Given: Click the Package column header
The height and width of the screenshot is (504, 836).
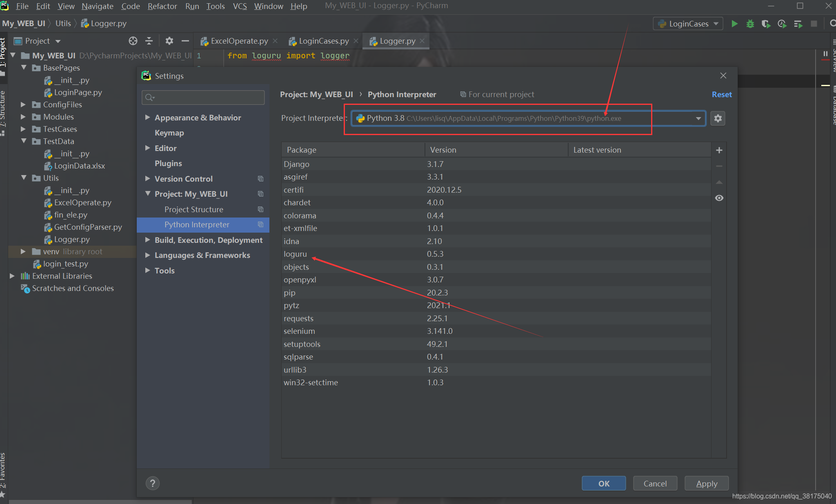Looking at the screenshot, I should [353, 150].
